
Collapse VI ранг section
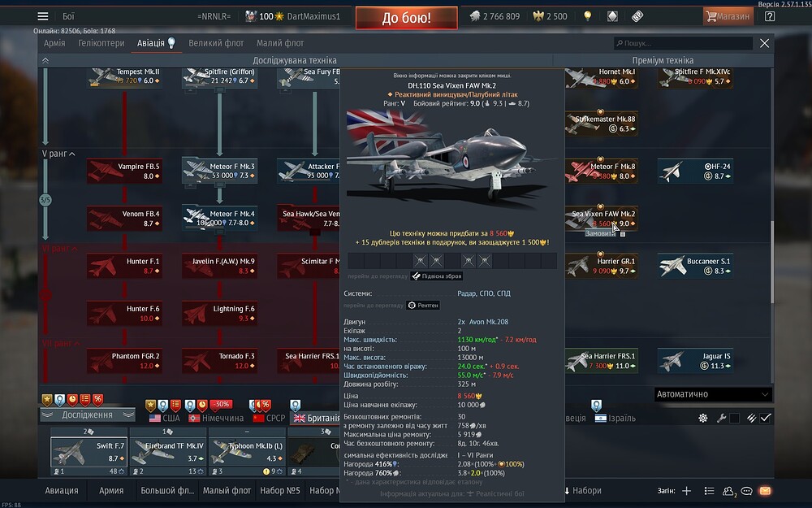pyautogui.click(x=59, y=249)
